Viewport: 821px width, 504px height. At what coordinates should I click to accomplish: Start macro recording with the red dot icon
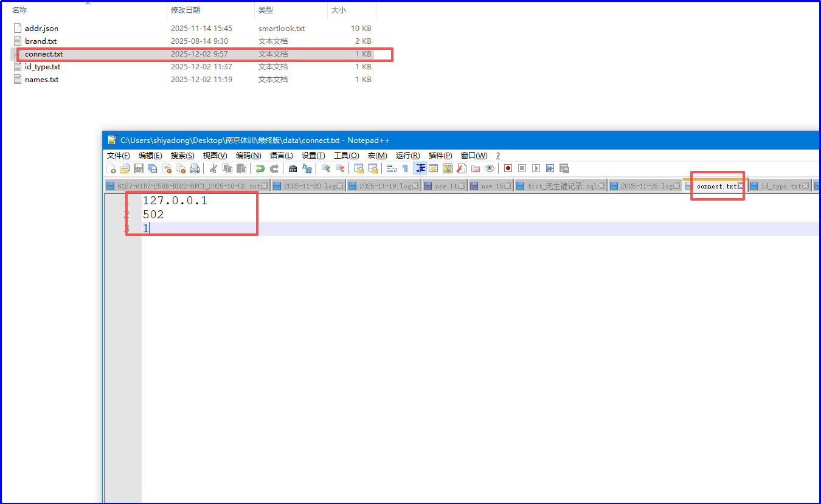(x=508, y=168)
